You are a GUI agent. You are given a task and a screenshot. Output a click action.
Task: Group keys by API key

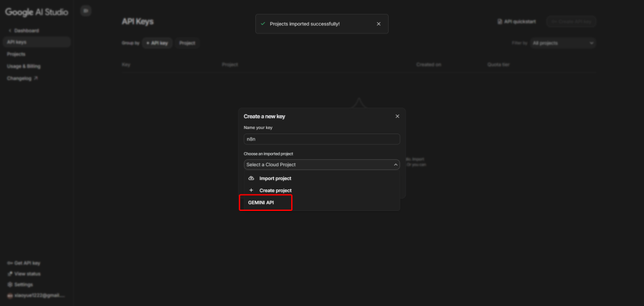click(x=157, y=43)
